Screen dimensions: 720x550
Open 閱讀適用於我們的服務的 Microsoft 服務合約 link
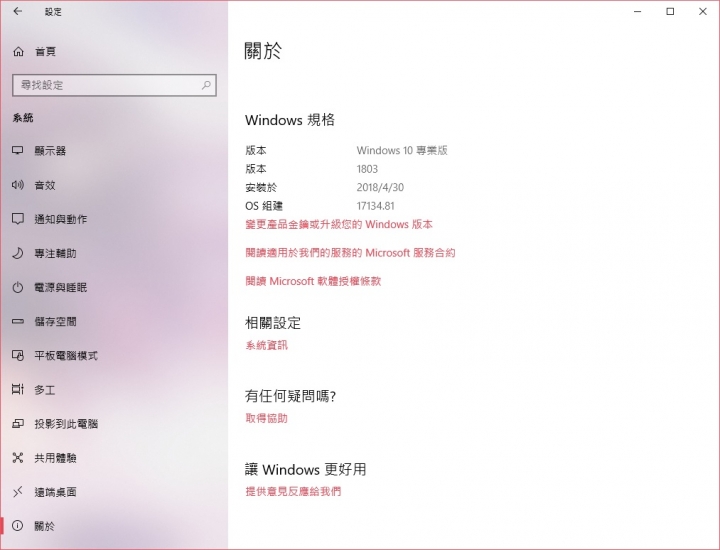[x=350, y=253]
